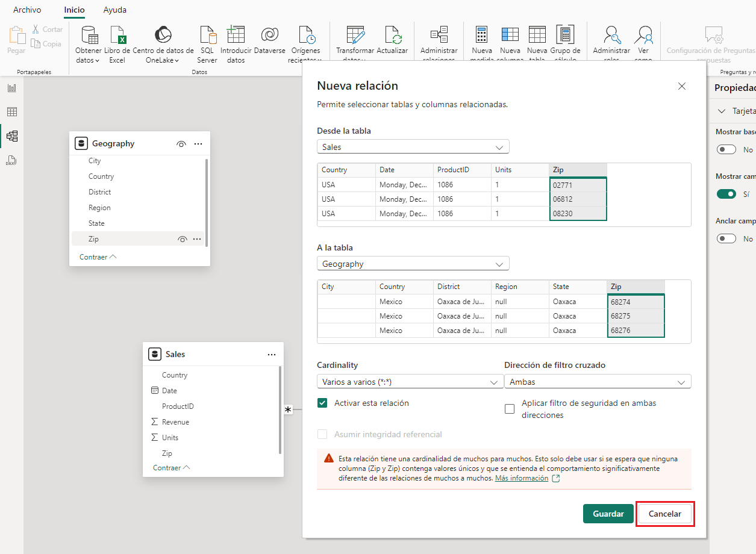Switch to the model view in sidebar
756x554 pixels.
click(11, 136)
